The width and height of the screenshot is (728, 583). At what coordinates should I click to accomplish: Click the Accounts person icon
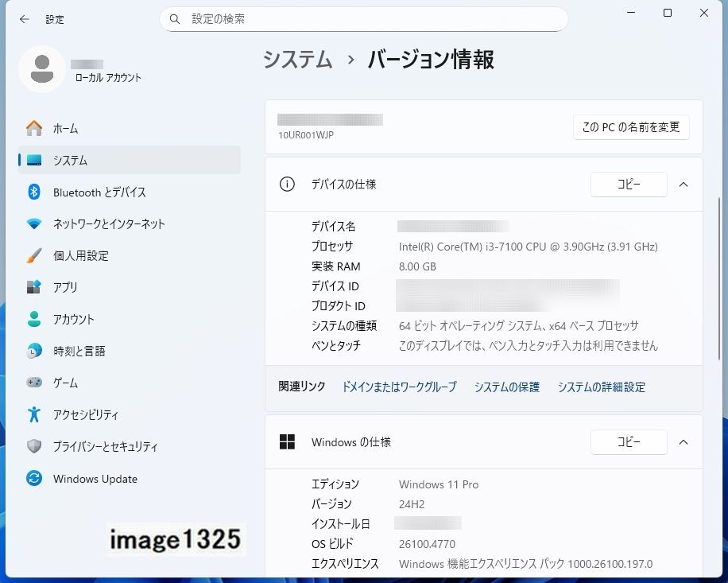34,319
